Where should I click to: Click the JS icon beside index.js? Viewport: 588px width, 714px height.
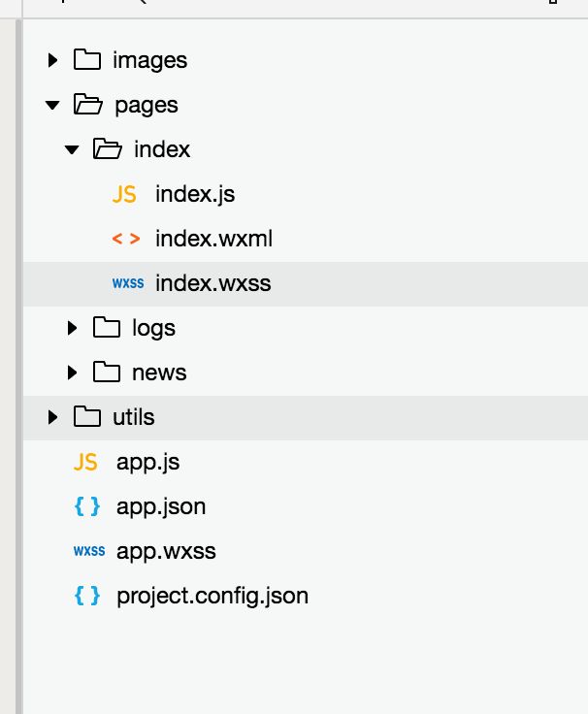[124, 194]
